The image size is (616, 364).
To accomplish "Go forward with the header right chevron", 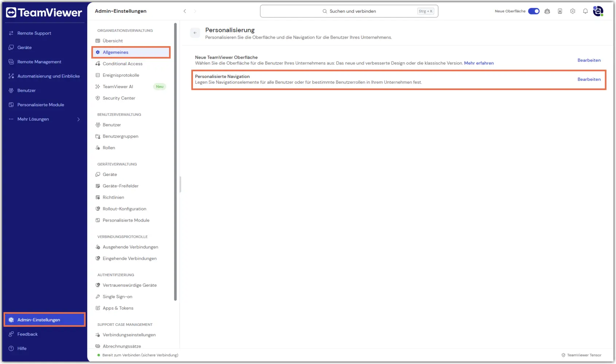I will pyautogui.click(x=195, y=11).
